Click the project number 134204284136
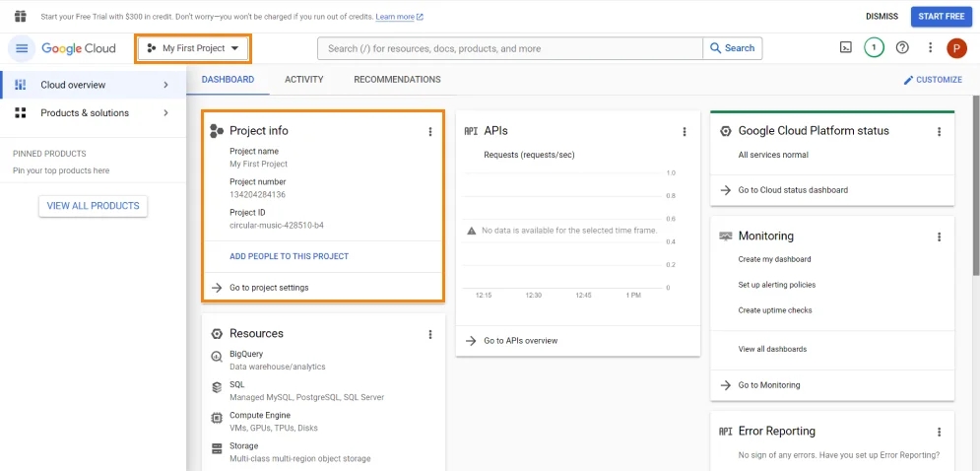Image resolution: width=980 pixels, height=471 pixels. (x=257, y=194)
